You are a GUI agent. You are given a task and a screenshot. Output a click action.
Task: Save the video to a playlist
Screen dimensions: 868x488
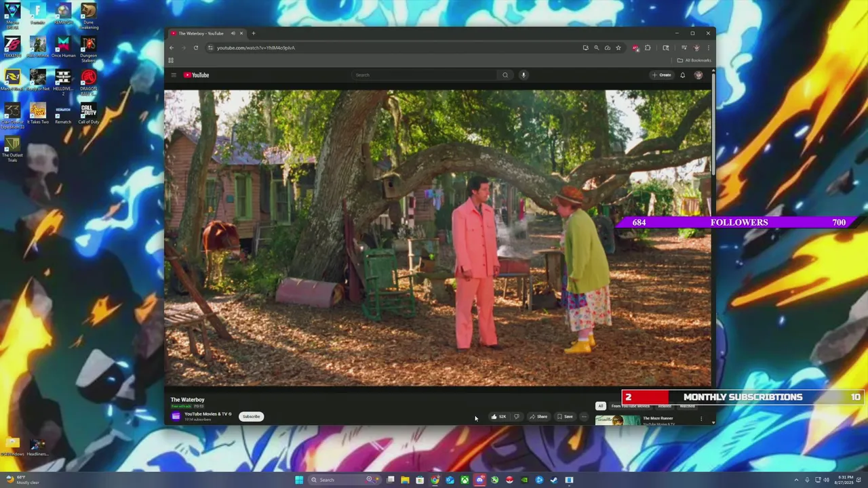coord(565,417)
